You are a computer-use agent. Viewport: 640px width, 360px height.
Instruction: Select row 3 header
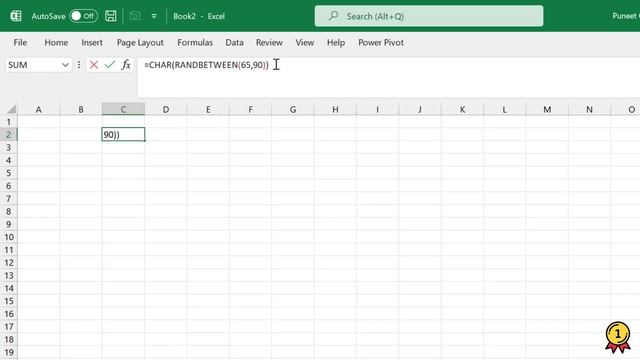click(9, 147)
